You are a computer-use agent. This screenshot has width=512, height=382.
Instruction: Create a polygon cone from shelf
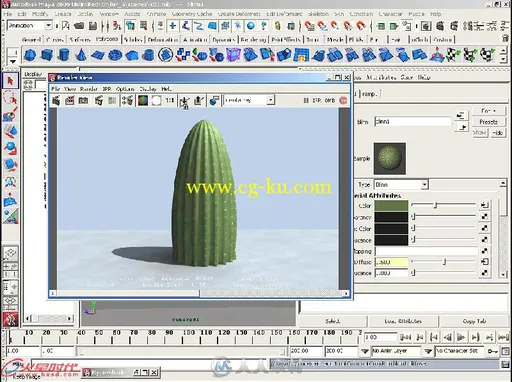[80, 55]
